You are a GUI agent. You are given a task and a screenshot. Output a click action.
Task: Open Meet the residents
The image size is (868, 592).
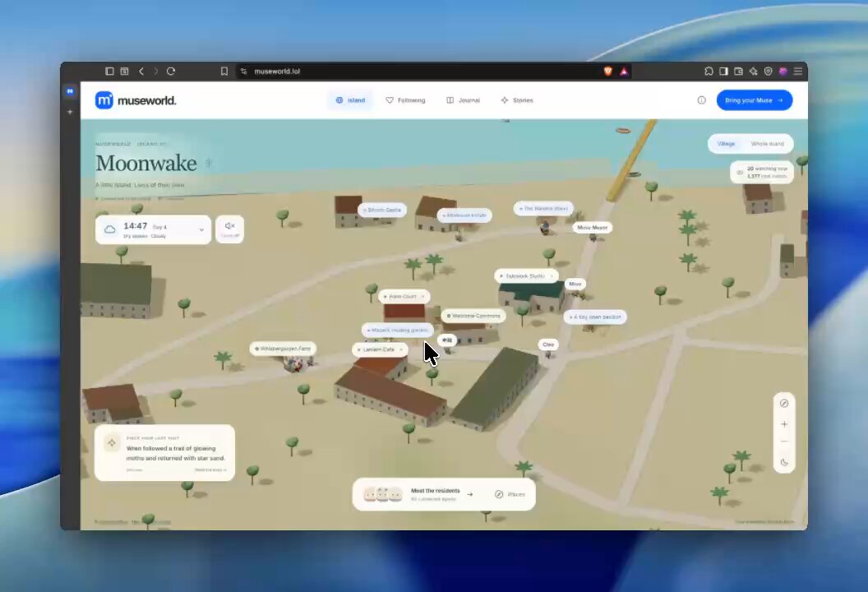coord(418,494)
